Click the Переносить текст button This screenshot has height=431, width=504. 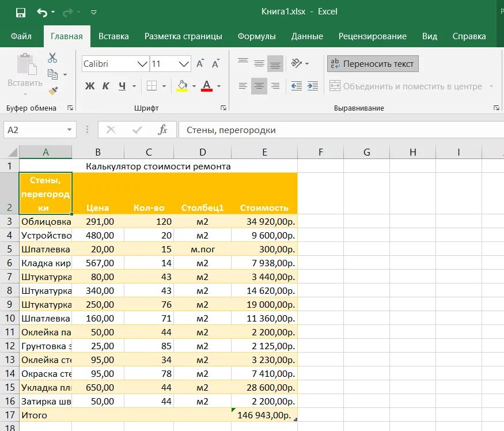pyautogui.click(x=373, y=64)
